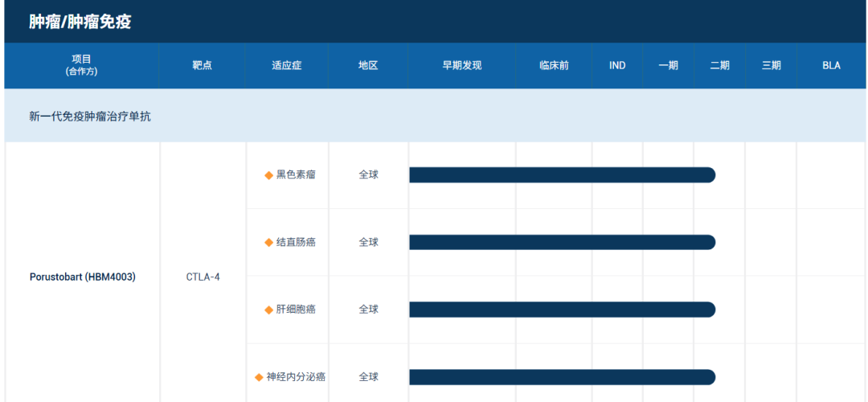Click the orange diamond beside 肝细胞癌
The height and width of the screenshot is (402, 868).
pos(269,310)
